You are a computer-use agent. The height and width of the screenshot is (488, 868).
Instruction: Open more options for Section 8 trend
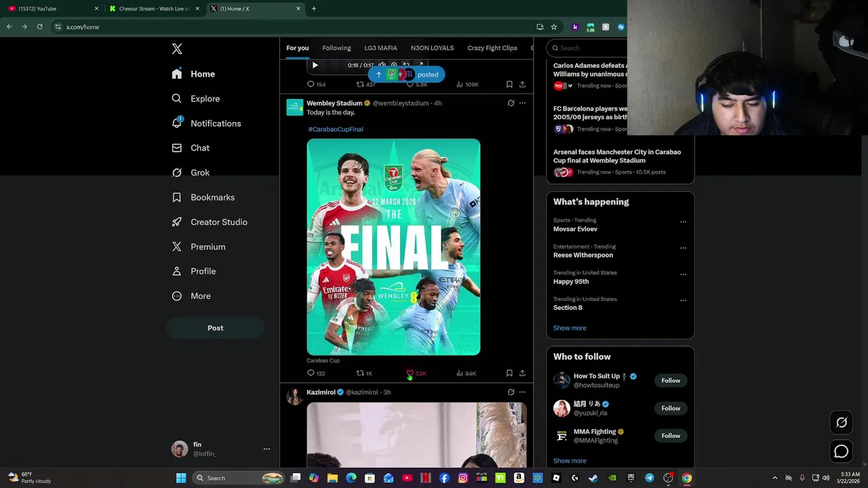683,300
